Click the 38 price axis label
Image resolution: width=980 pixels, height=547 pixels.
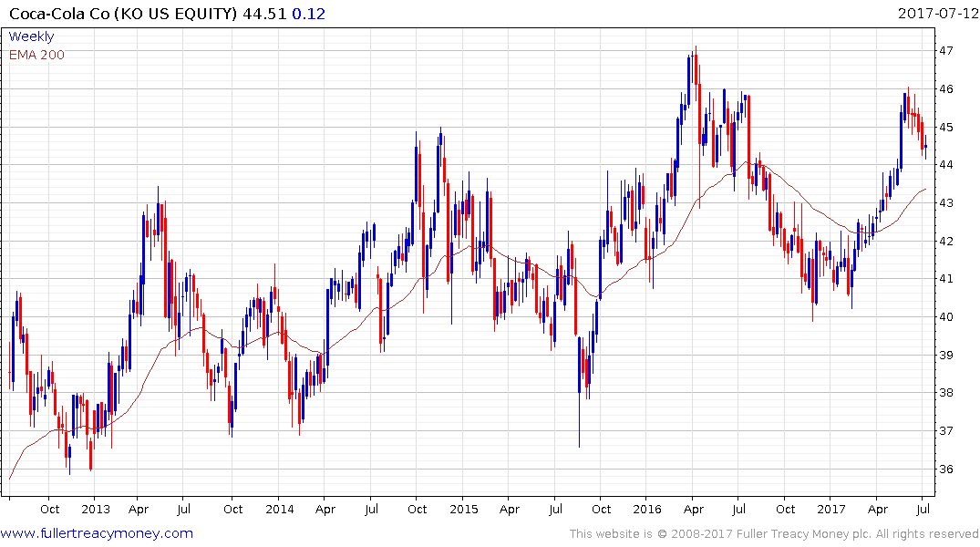945,393
